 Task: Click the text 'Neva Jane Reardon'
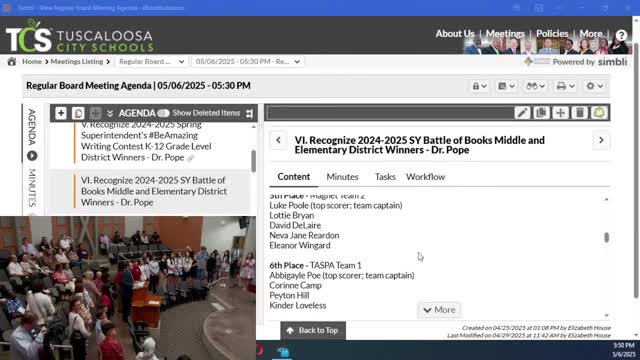coord(304,236)
